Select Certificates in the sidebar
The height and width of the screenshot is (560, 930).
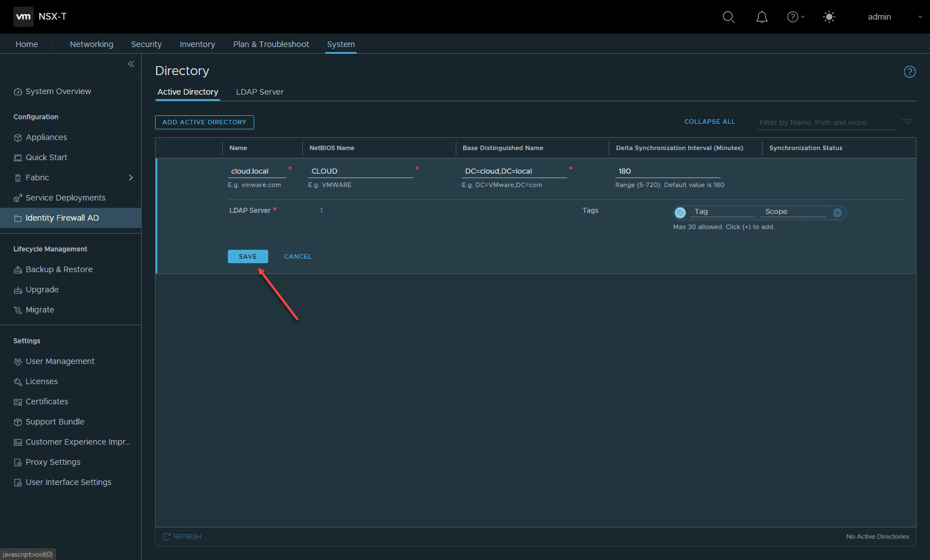pos(46,402)
